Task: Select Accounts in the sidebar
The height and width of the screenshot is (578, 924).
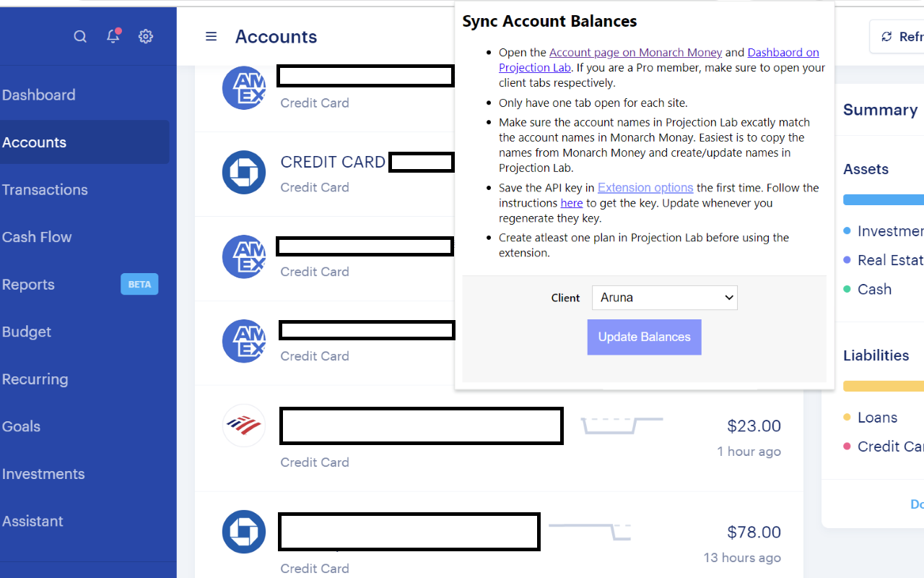Action: click(84, 142)
